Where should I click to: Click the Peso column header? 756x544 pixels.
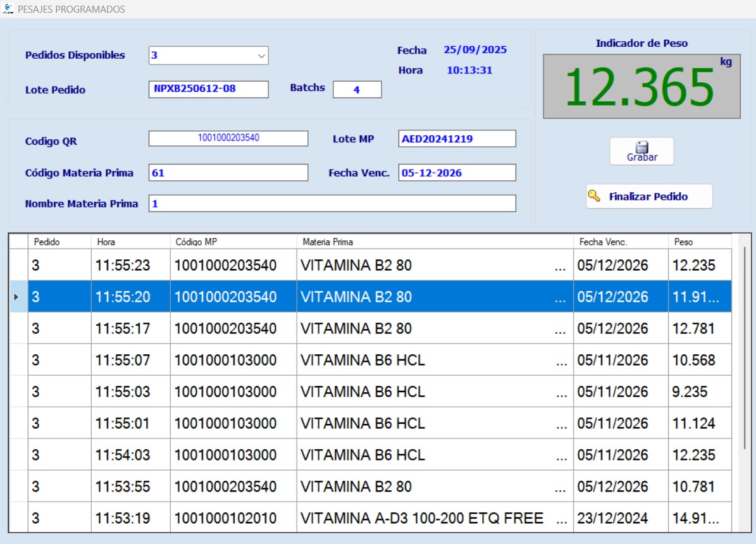pos(698,242)
